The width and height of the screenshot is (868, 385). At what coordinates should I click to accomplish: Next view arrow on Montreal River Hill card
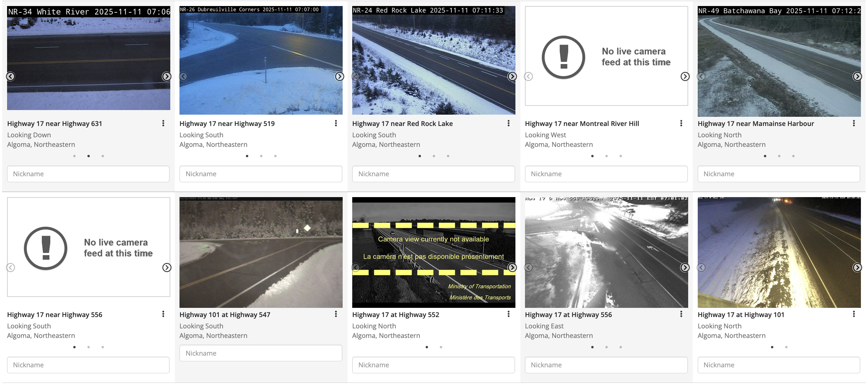click(685, 76)
